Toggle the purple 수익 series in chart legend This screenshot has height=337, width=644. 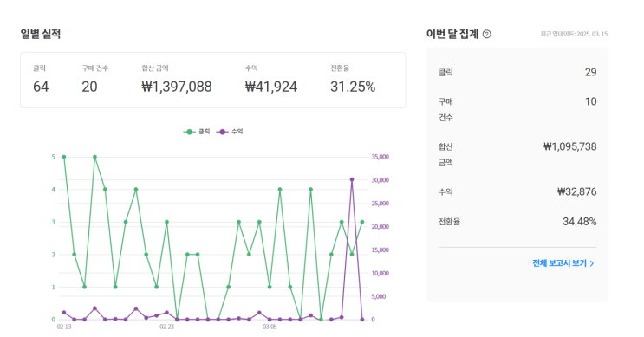point(230,132)
